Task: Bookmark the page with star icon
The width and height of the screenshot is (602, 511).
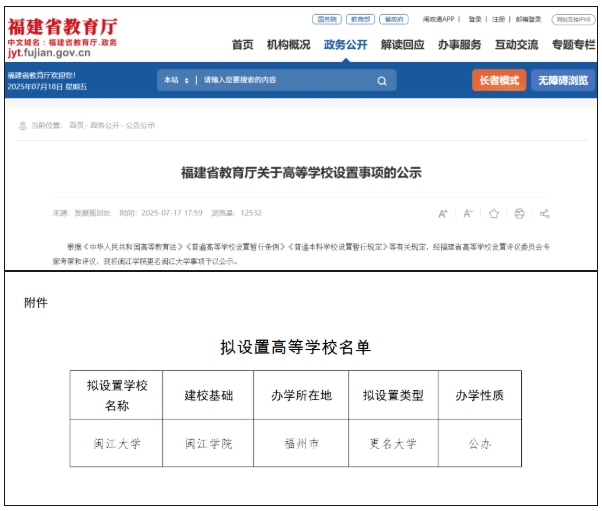Action: tap(493, 213)
